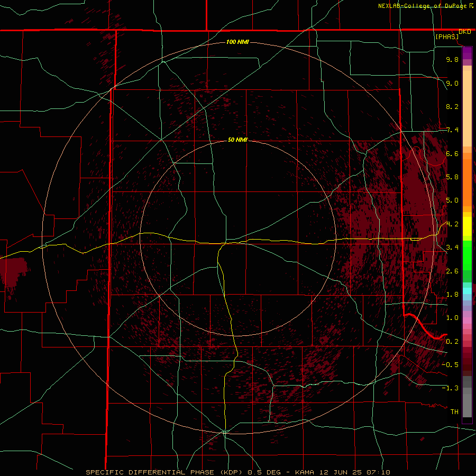Select the orange band on the color scale
Screen dimensions: 476x476
pyautogui.click(x=467, y=182)
